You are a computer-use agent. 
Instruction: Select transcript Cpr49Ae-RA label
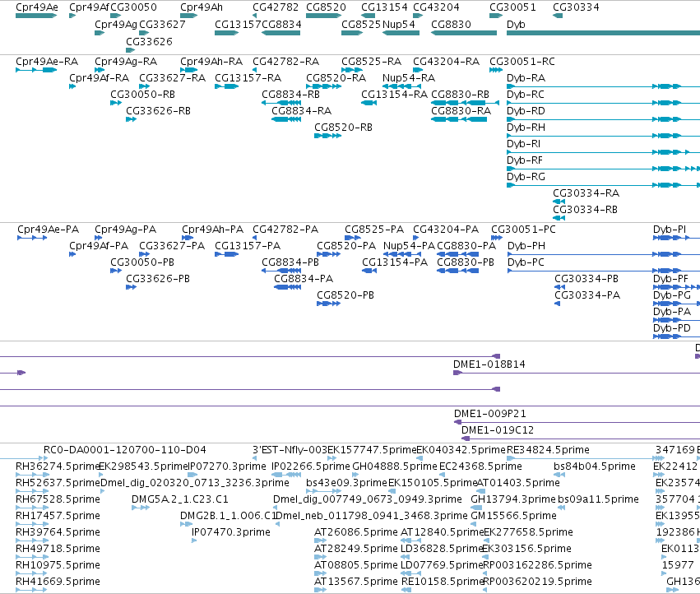tap(47, 61)
